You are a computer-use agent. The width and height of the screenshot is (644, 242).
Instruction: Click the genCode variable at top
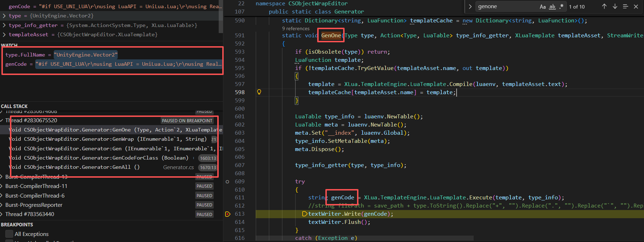pyautogui.click(x=111, y=6)
